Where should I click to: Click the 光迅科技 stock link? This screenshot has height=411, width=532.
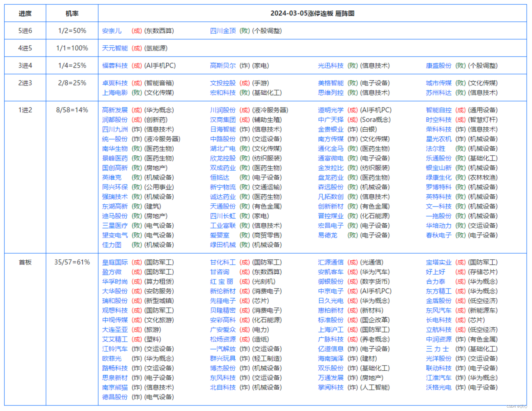(x=331, y=66)
